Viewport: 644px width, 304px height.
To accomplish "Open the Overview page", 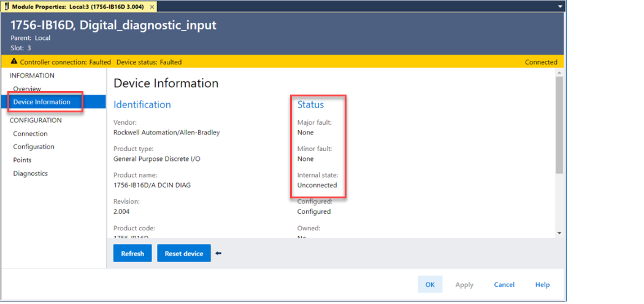I will pos(27,89).
